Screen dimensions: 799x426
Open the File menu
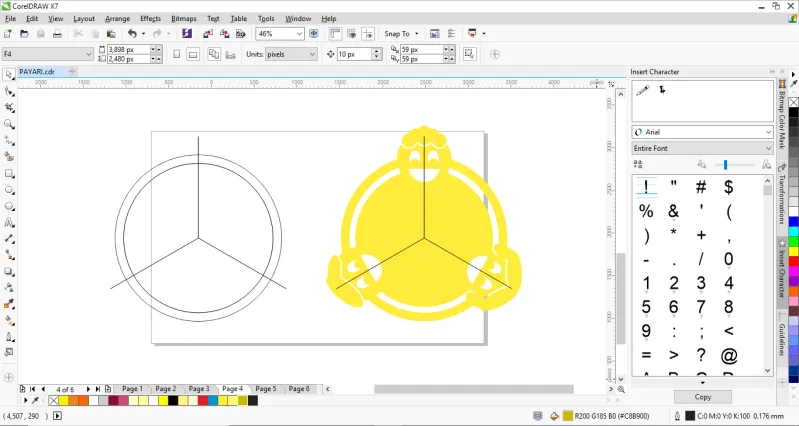(10, 18)
